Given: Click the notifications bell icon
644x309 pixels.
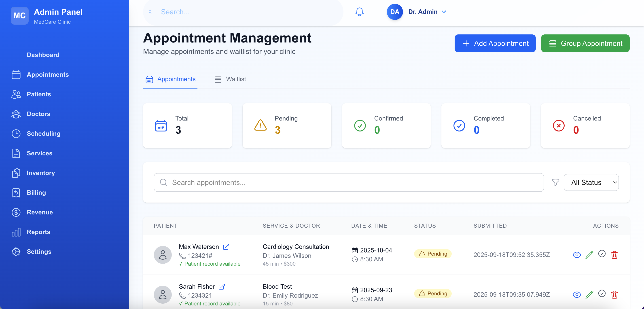Looking at the screenshot, I should click(359, 12).
